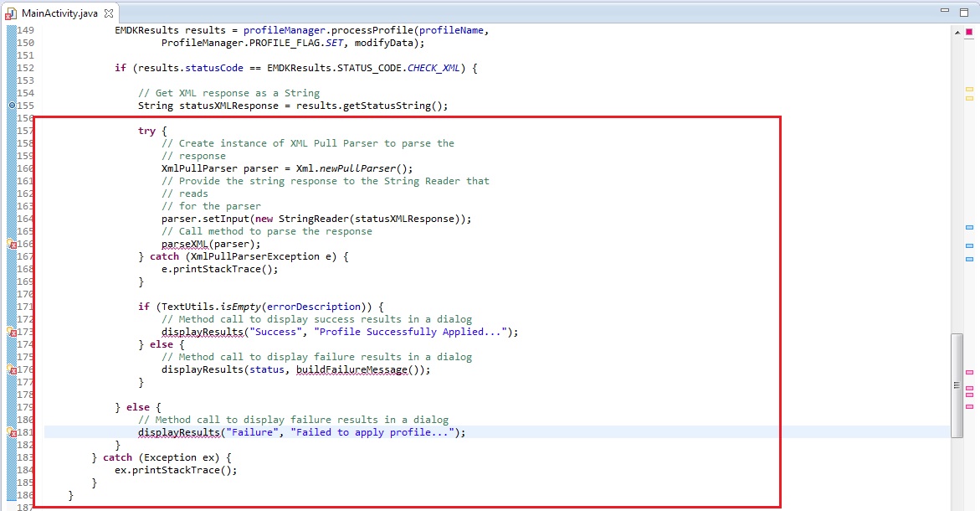Click the scrollbar up arrow
Viewport: 980px width, 511px height.
pos(957,31)
